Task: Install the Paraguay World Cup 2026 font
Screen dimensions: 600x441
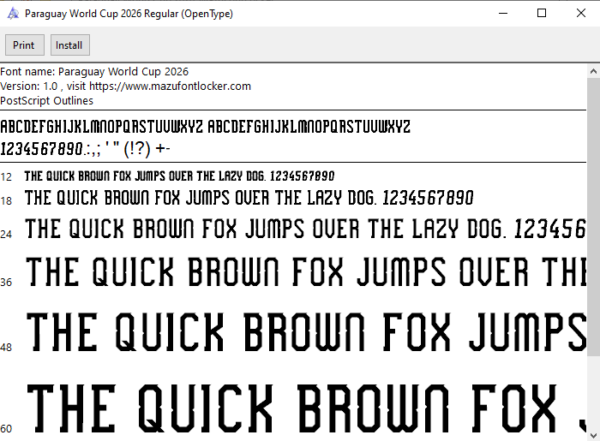Action: tap(70, 45)
